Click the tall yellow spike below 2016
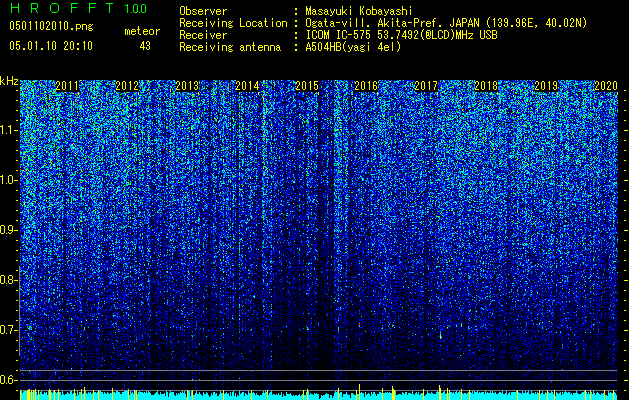 coord(359,392)
